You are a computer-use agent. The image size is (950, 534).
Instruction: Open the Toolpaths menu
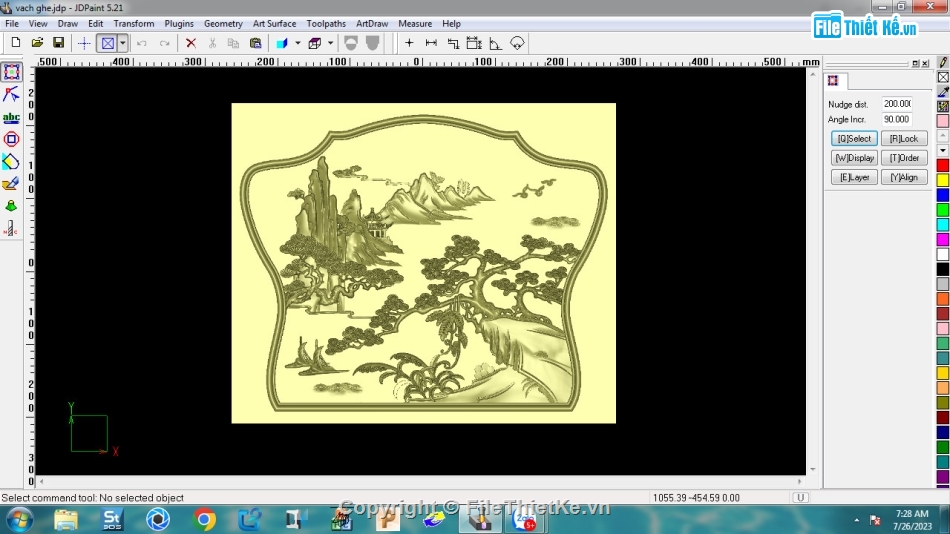pos(326,24)
